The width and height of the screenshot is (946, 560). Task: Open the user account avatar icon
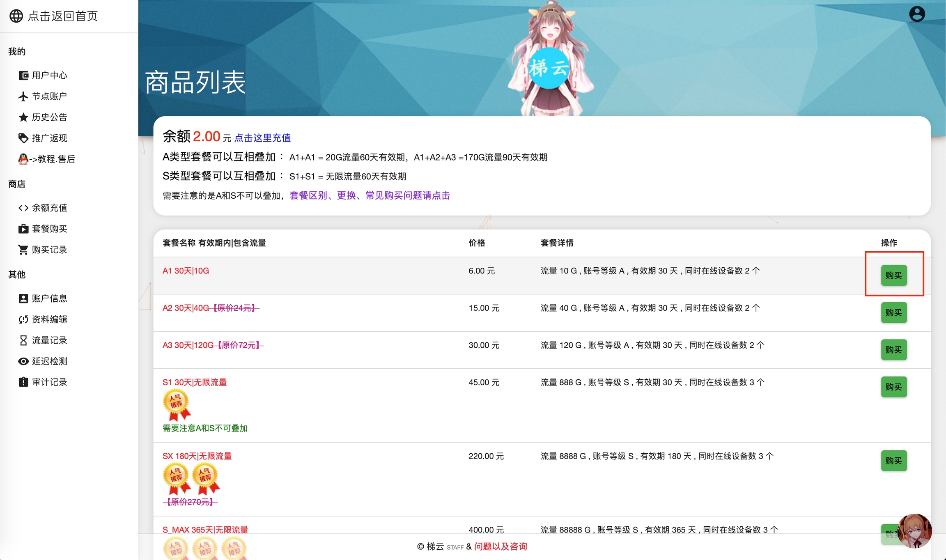pos(917,14)
